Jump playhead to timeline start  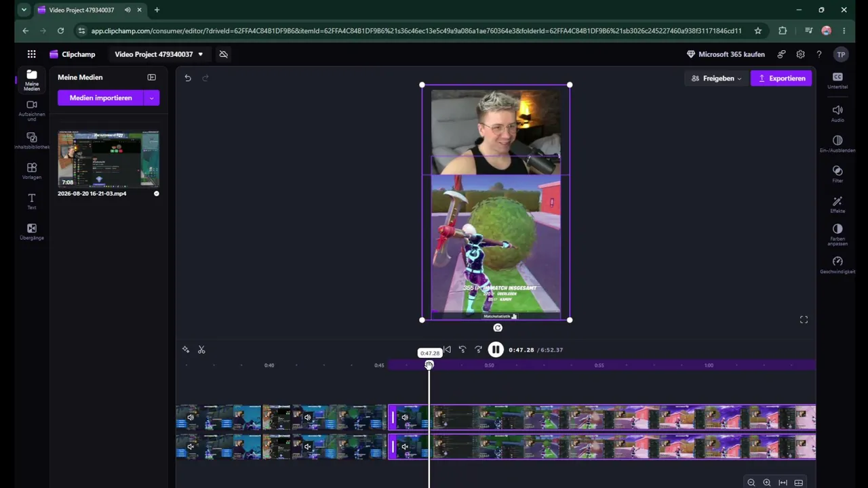click(x=447, y=350)
